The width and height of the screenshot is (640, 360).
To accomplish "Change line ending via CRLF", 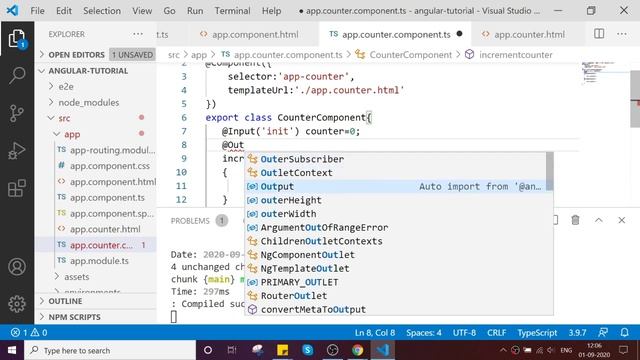I will point(496,333).
